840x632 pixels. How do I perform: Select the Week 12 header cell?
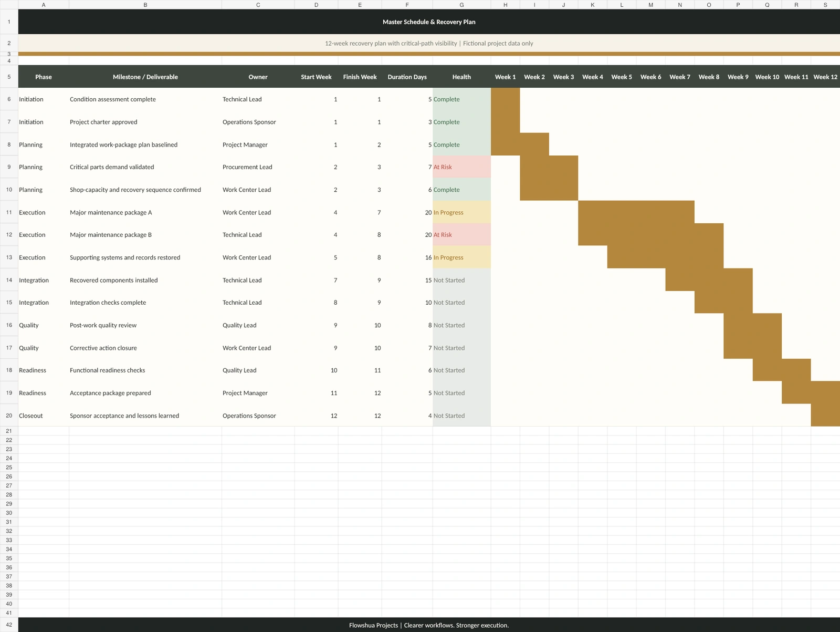coord(825,77)
